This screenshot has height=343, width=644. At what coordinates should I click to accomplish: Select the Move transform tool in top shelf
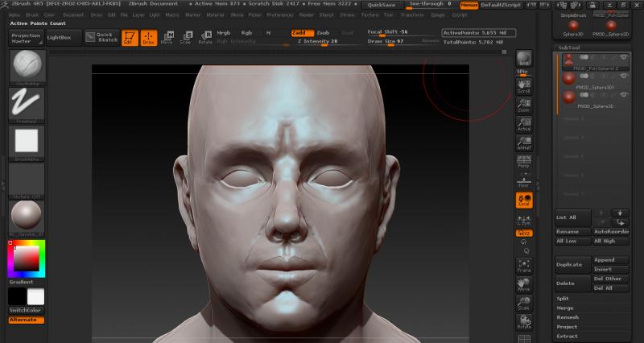click(x=167, y=37)
